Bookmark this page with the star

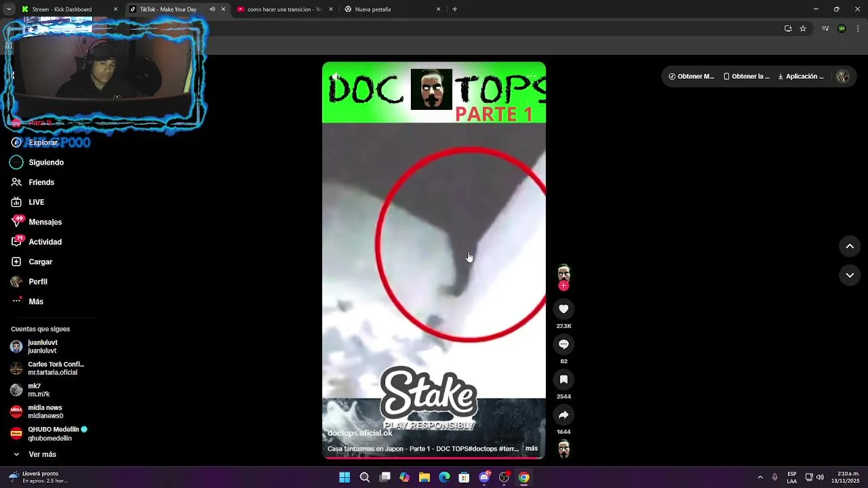[x=803, y=28]
